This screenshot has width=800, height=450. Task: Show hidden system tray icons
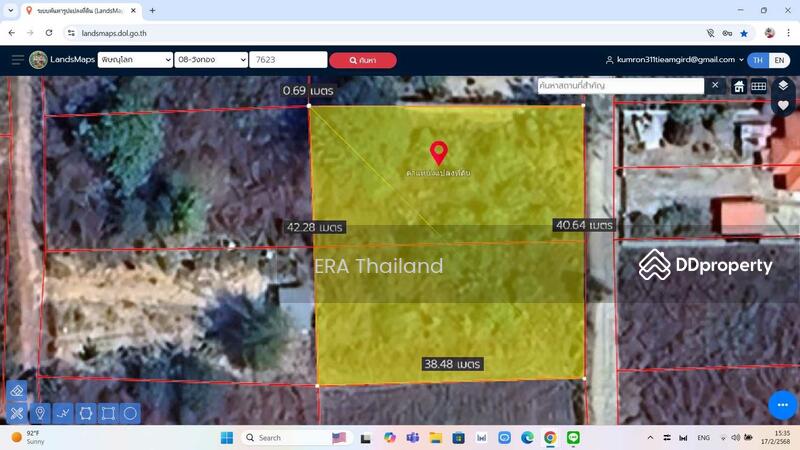(650, 438)
